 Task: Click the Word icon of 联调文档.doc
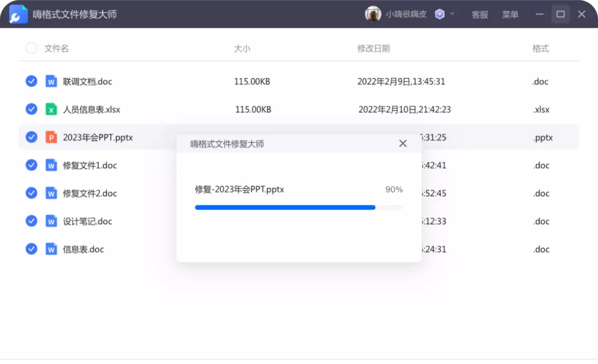51,81
